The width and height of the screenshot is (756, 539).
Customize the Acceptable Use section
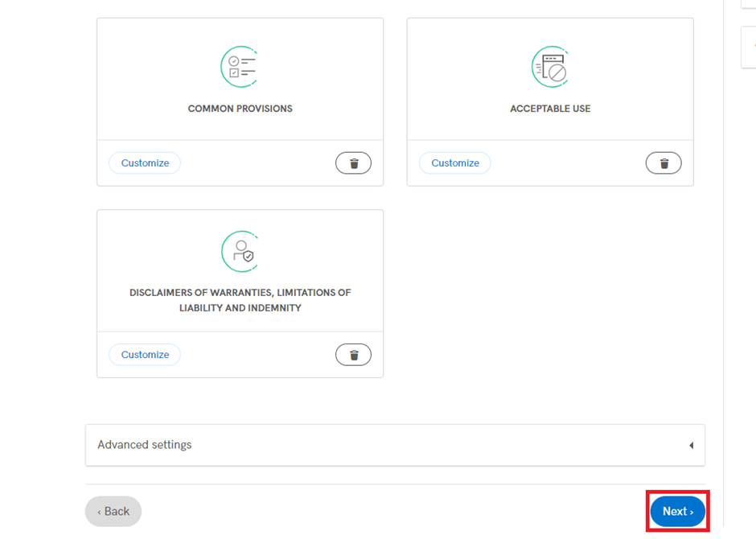tap(454, 163)
